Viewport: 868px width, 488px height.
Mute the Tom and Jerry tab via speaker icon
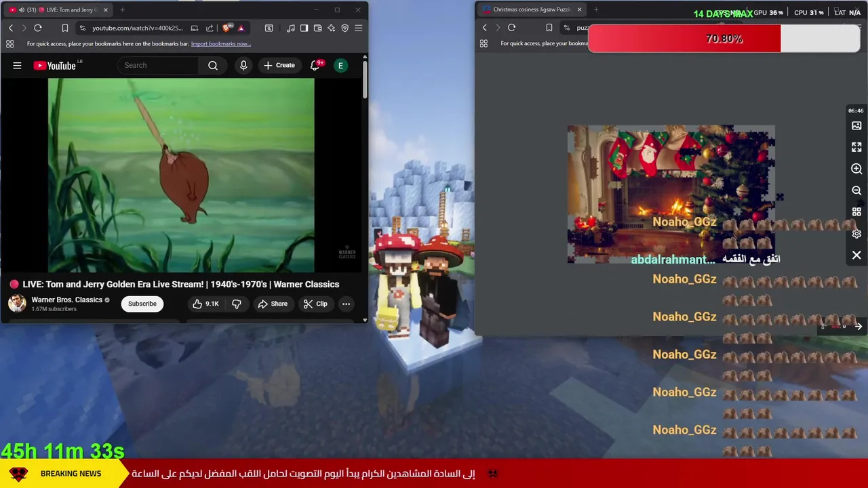pyautogui.click(x=22, y=9)
